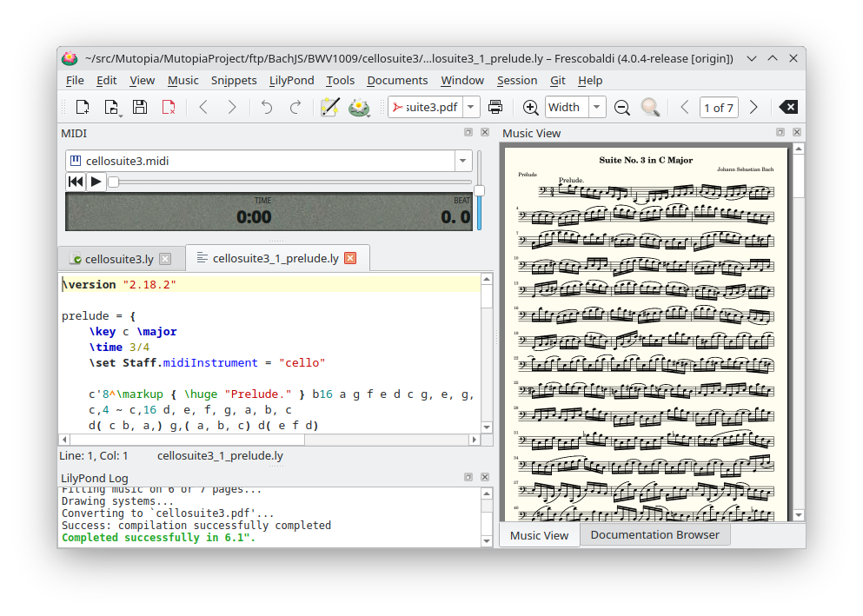863x616 pixels.
Task: Float the MIDI panel with undock button
Action: point(468,133)
